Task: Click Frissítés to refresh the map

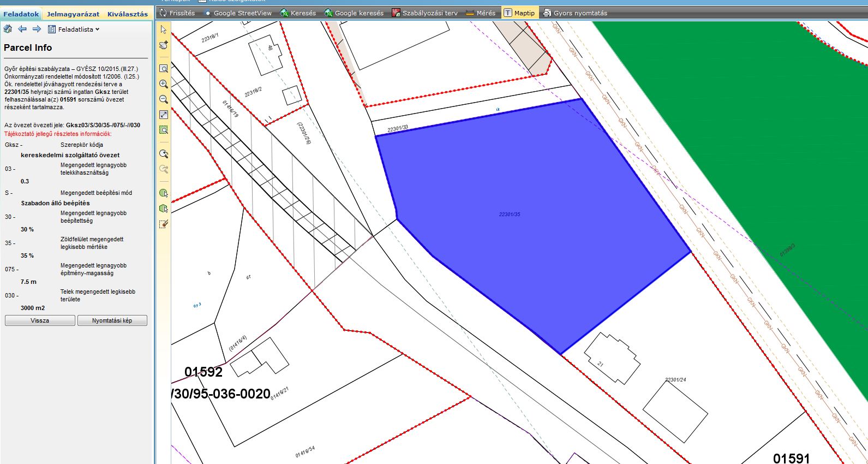Action: pyautogui.click(x=177, y=13)
